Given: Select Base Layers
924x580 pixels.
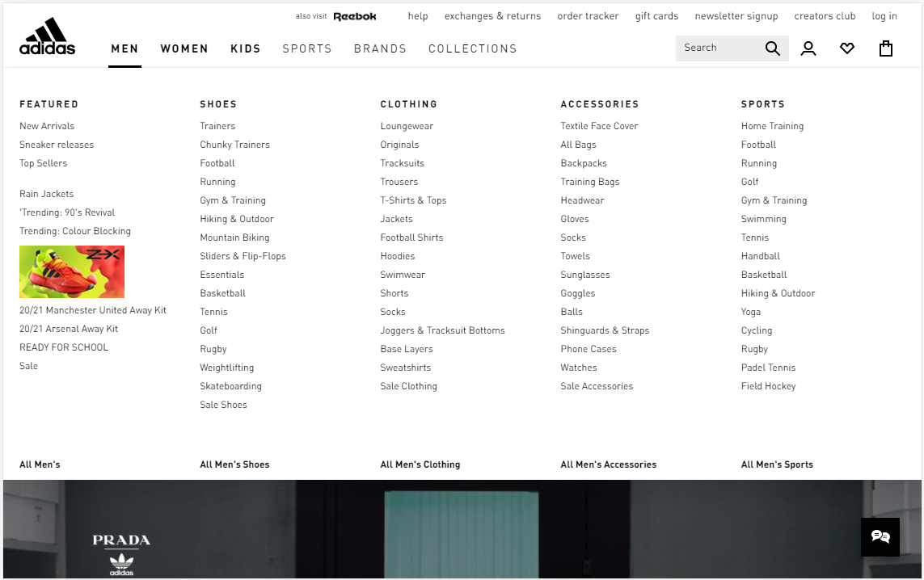Looking at the screenshot, I should (x=407, y=349).
